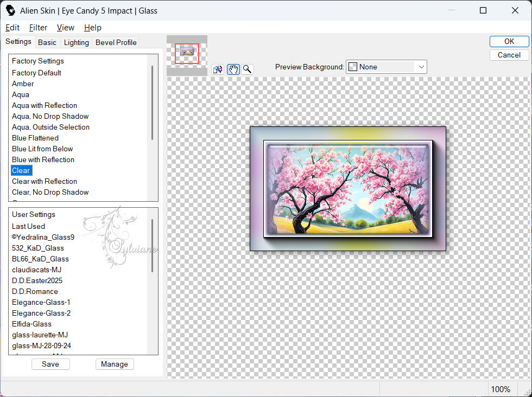Select the Factory Default preset
This screenshot has width=532, height=397.
coord(36,73)
